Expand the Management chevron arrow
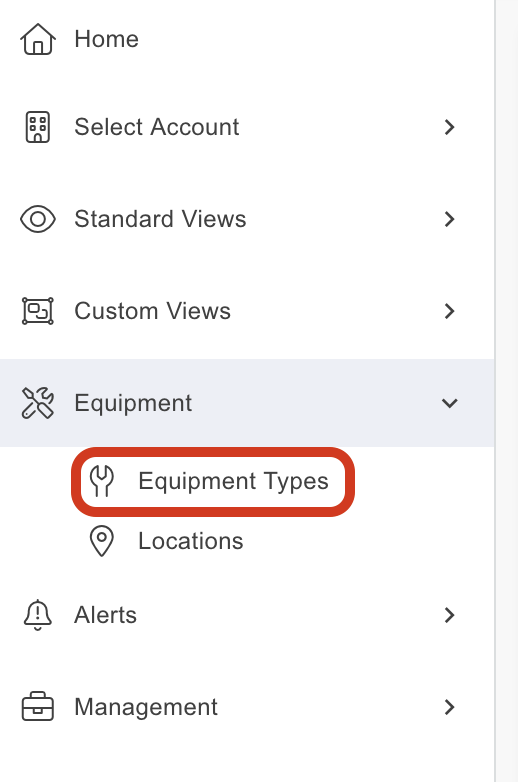This screenshot has width=518, height=782. (x=449, y=707)
